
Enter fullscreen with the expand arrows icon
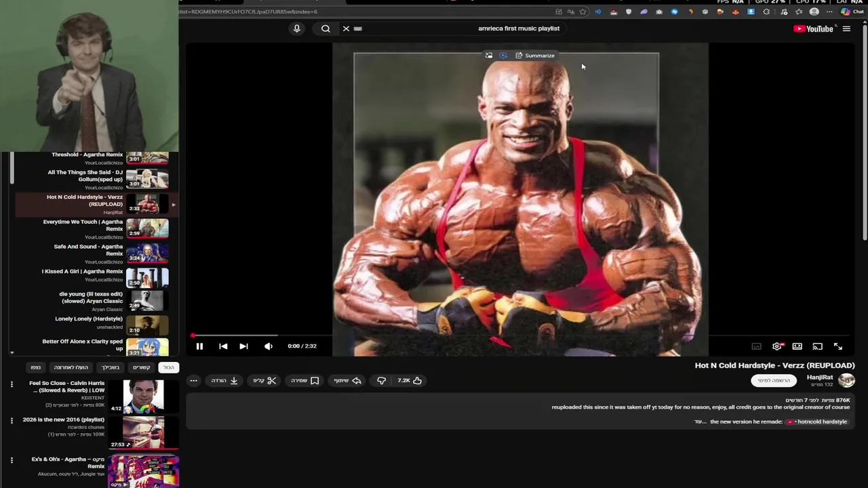[x=838, y=346]
